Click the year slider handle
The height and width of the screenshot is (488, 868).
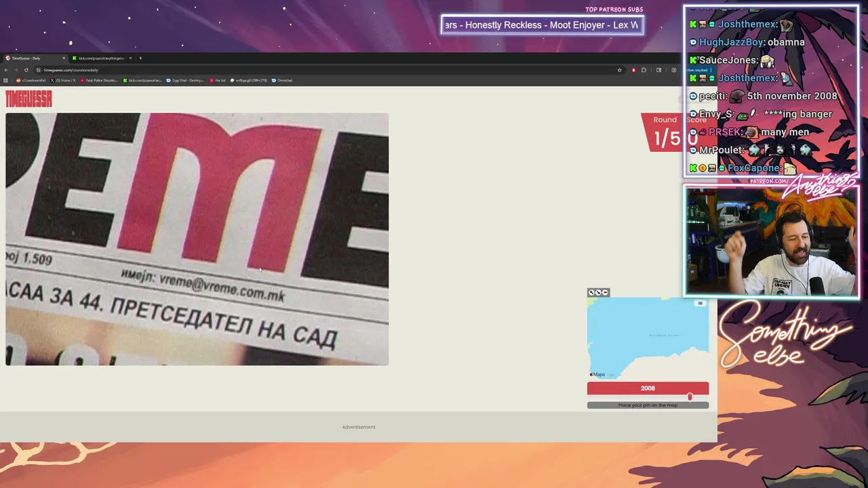click(x=690, y=397)
